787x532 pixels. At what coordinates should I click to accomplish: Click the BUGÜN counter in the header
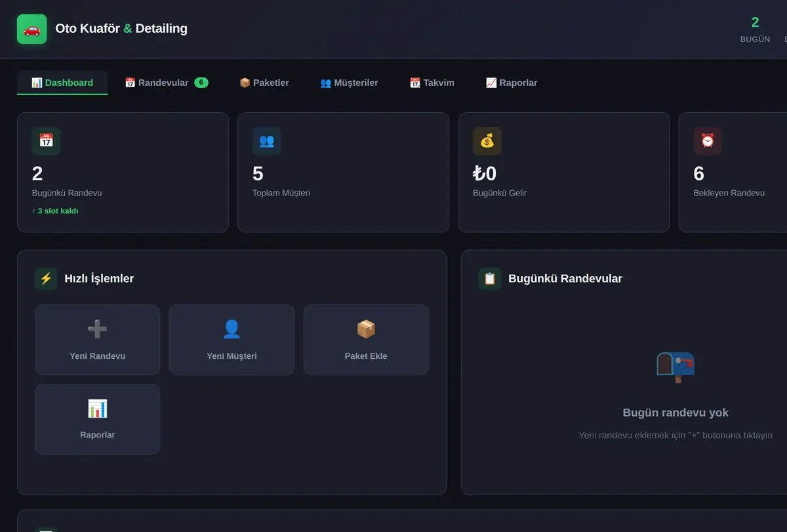(755, 30)
